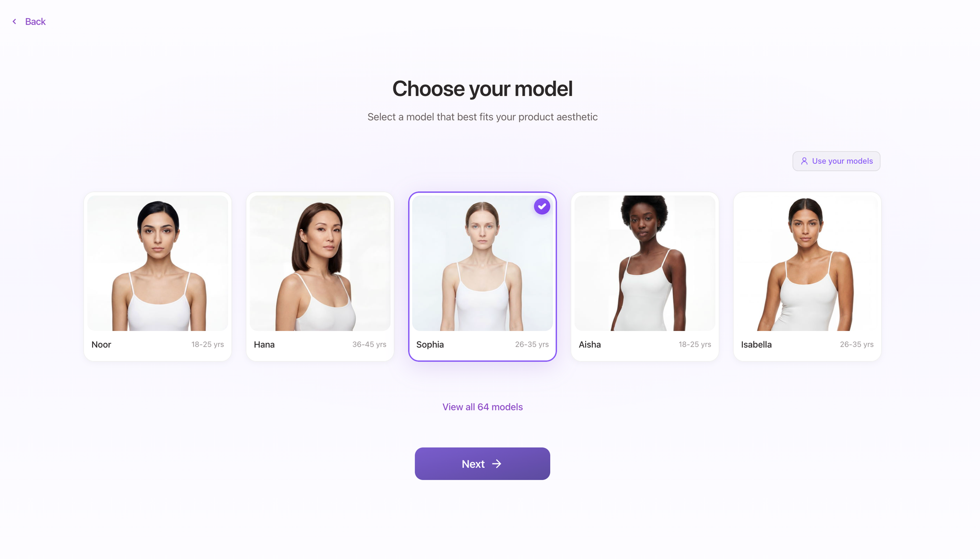Screen dimensions: 980x559
Task: Click the arrow icon on Next button
Action: (497, 464)
